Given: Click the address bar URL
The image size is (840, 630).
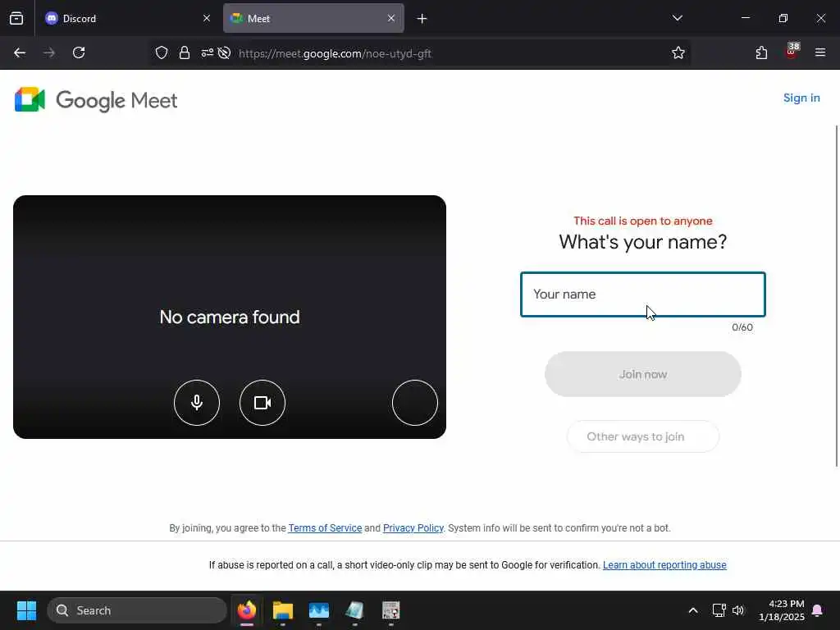Looking at the screenshot, I should pos(335,53).
